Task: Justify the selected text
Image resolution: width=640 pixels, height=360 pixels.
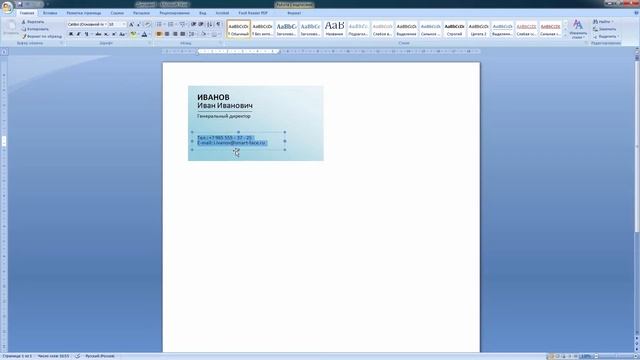Action: pos(182,34)
